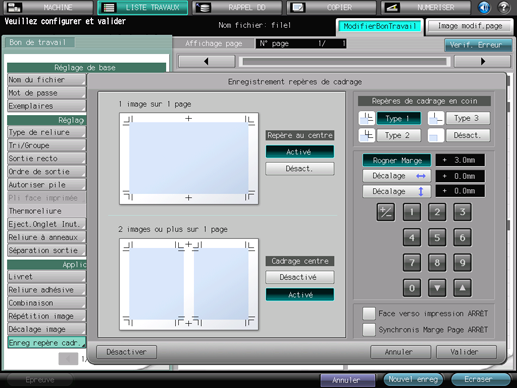Tap keypad digit 5
This screenshot has height=388, width=517.
(x=437, y=238)
